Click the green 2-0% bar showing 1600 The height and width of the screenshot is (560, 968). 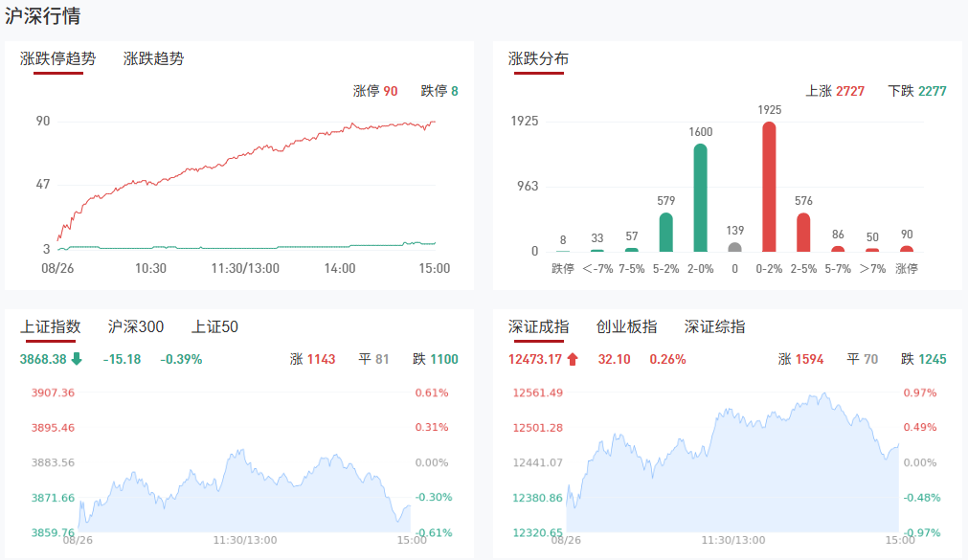(x=701, y=197)
